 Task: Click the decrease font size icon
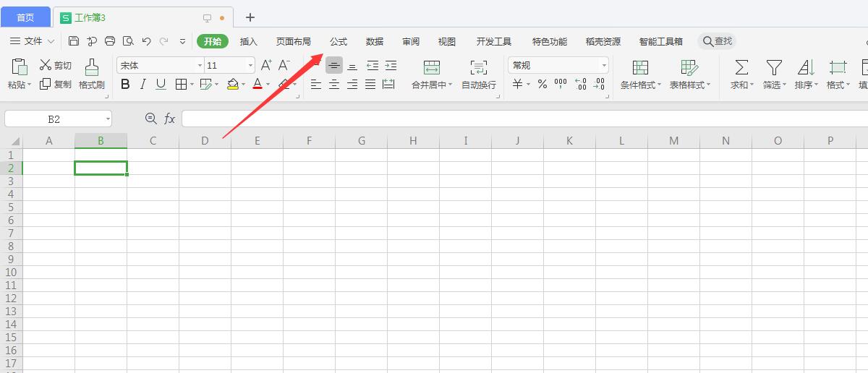point(284,65)
